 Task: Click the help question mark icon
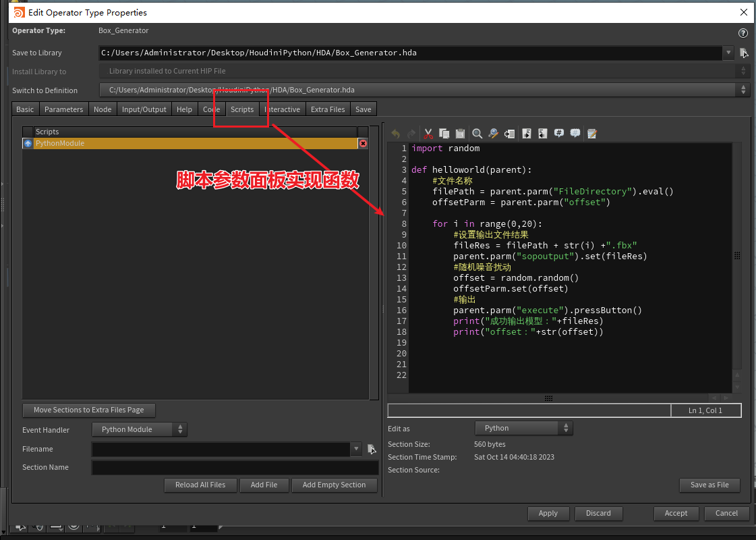coord(743,33)
